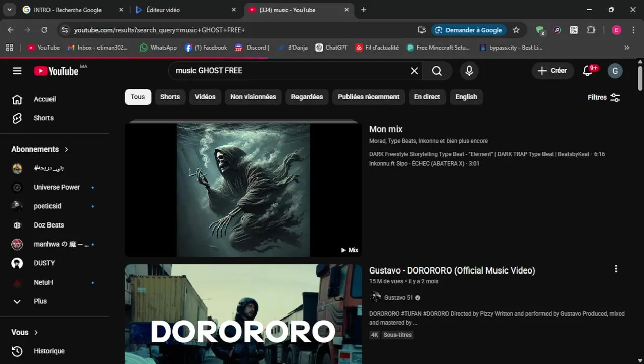Open the tab search dropdown arrow
The image size is (644, 364).
[9, 10]
